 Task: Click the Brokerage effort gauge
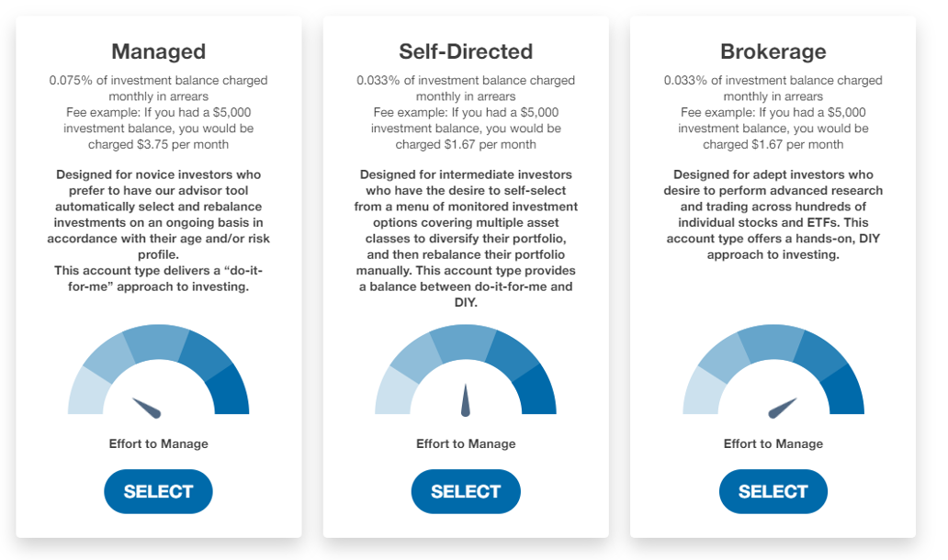(x=773, y=376)
